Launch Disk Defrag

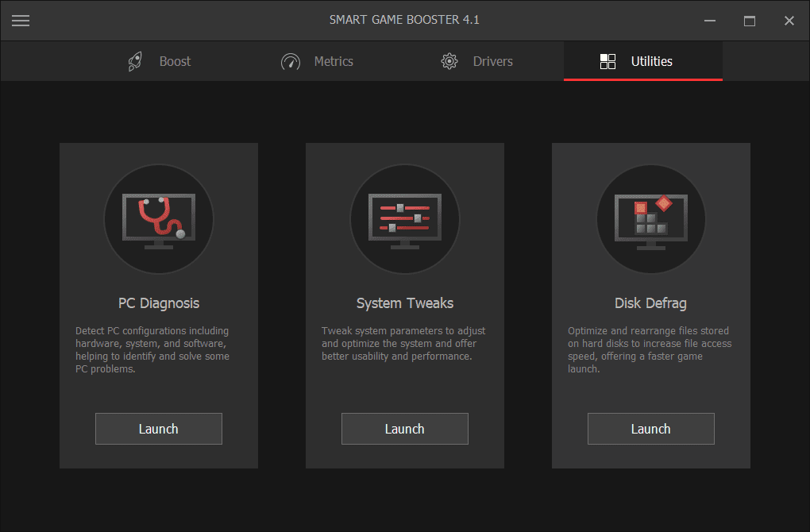651,429
